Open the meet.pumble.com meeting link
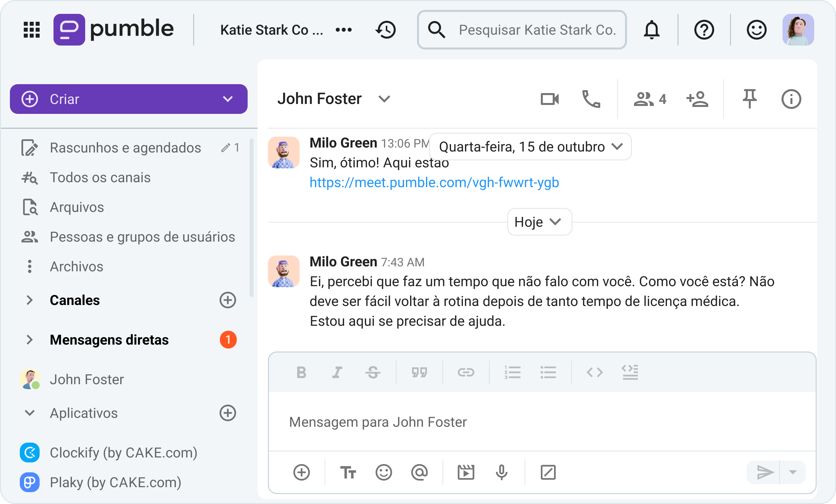The width and height of the screenshot is (836, 504). tap(434, 183)
